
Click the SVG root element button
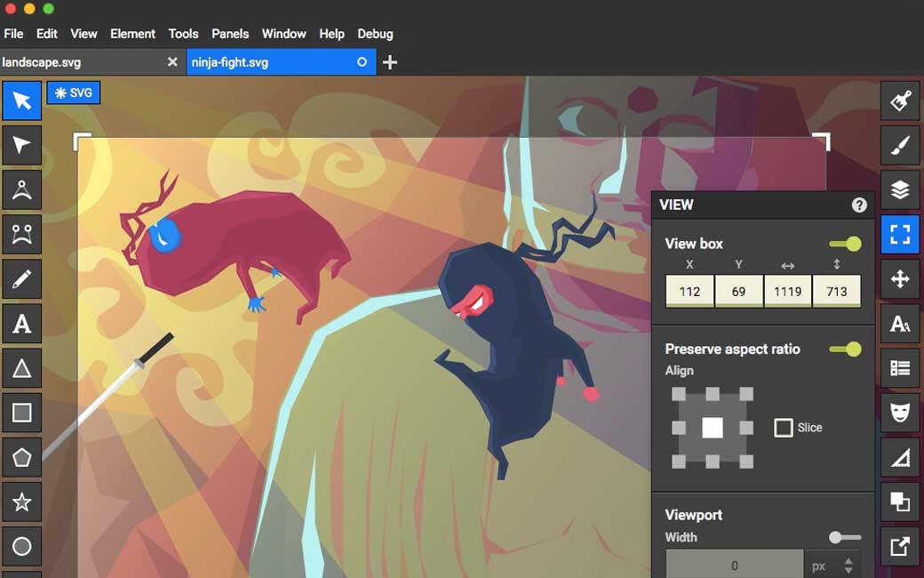click(73, 92)
